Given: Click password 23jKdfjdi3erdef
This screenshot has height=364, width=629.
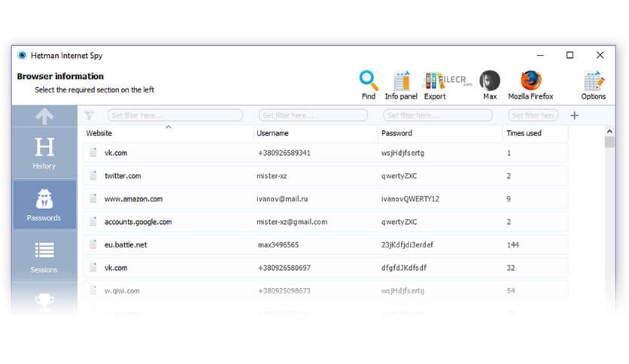Looking at the screenshot, I should (x=407, y=244).
